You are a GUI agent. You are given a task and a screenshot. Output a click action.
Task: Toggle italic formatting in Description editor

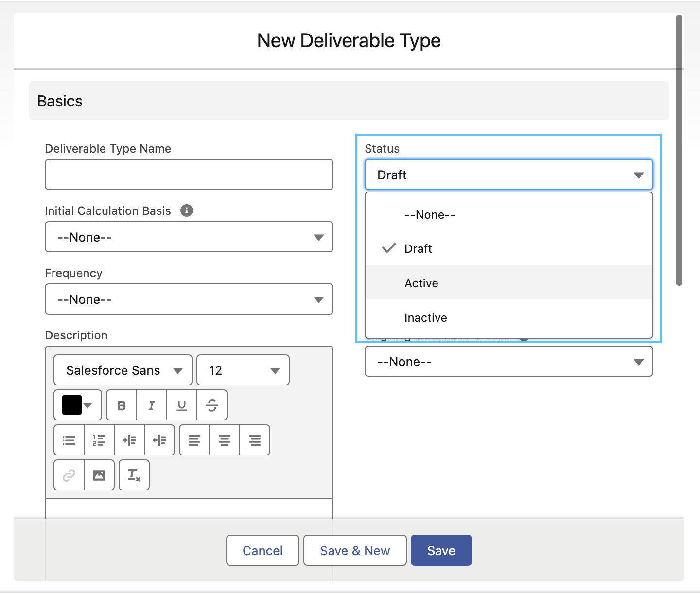point(152,405)
